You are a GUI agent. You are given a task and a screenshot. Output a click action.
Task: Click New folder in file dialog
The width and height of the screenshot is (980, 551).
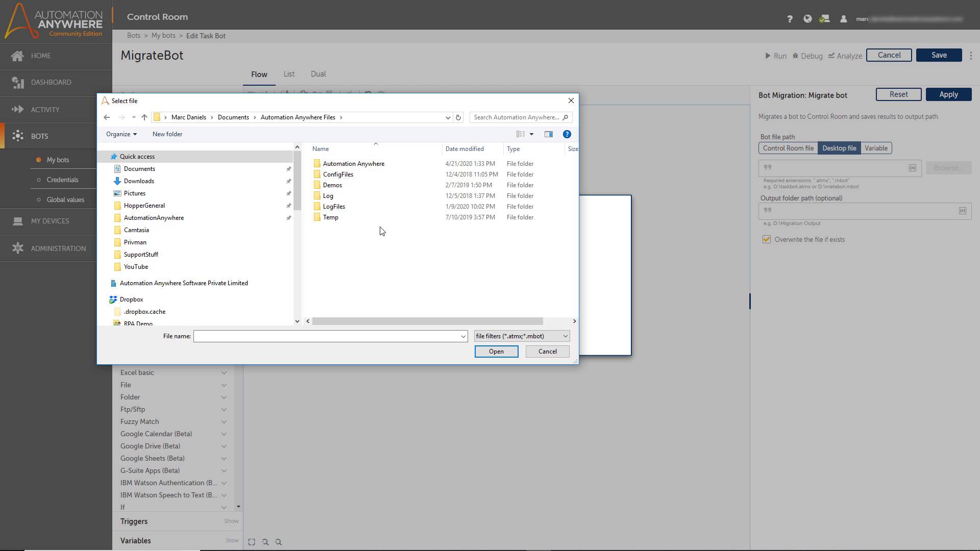(167, 134)
